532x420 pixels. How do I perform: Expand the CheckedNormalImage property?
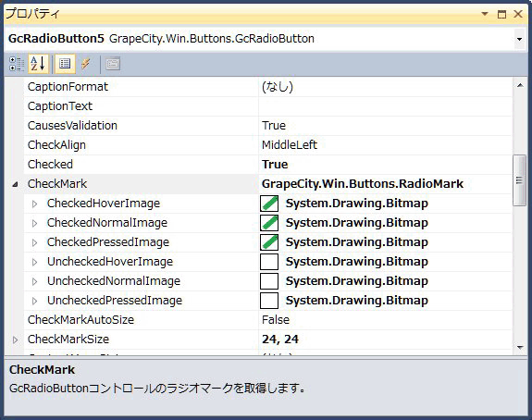pos(34,223)
